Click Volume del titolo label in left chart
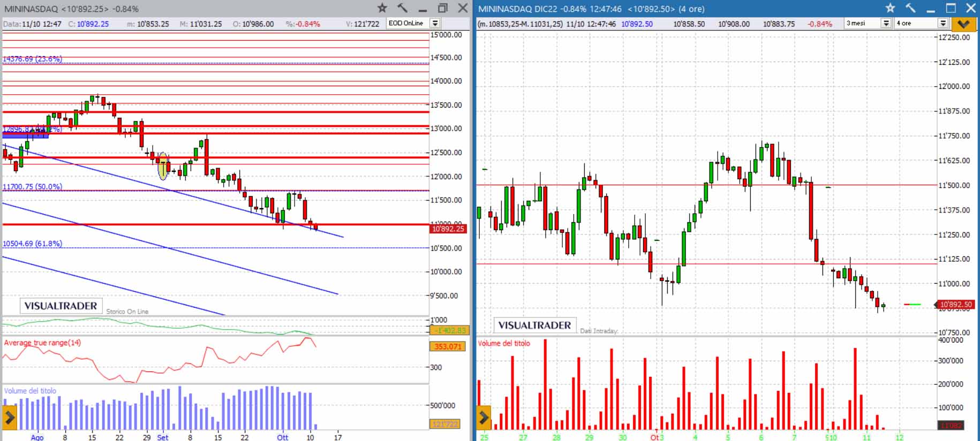Image resolution: width=980 pixels, height=441 pixels. click(30, 391)
